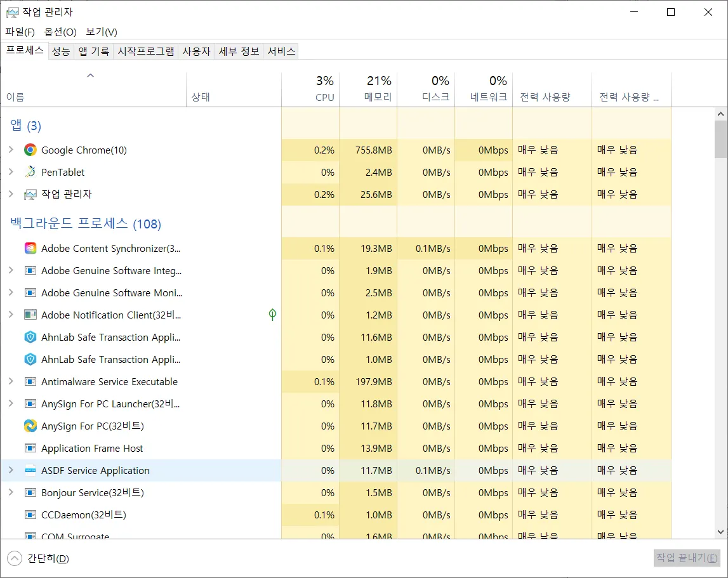The width and height of the screenshot is (728, 578).
Task: Switch to the 시작프로그램 tab
Action: [146, 51]
